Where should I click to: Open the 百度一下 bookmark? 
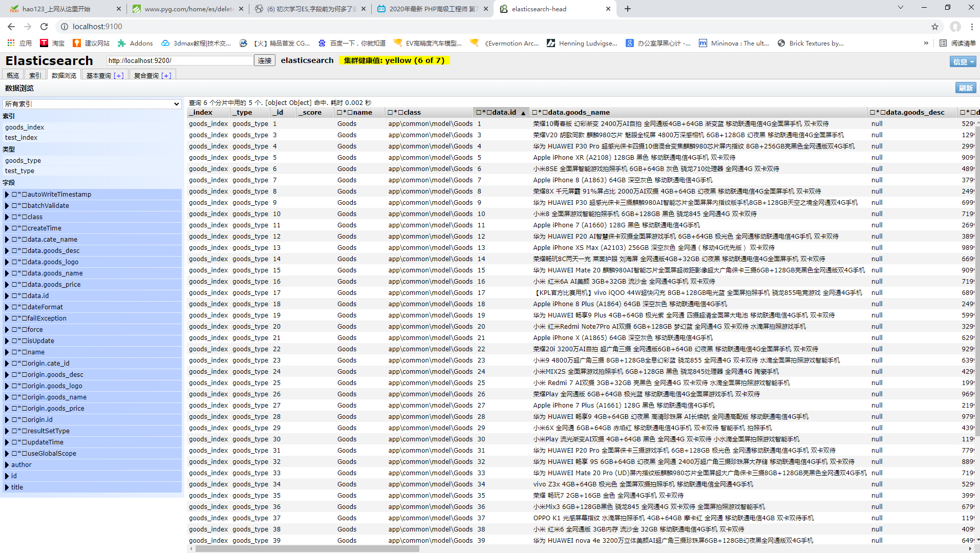click(352, 43)
